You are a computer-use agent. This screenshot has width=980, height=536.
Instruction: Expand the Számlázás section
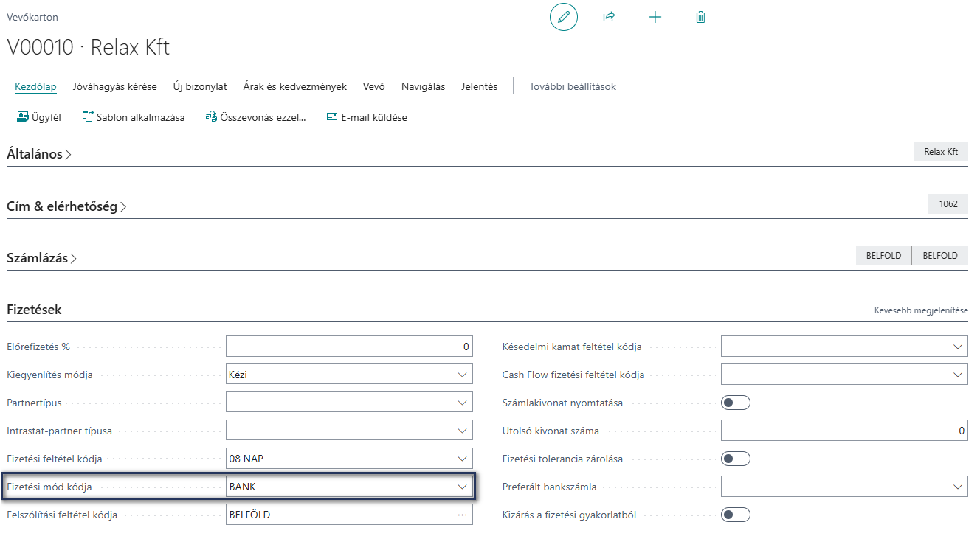(x=42, y=258)
